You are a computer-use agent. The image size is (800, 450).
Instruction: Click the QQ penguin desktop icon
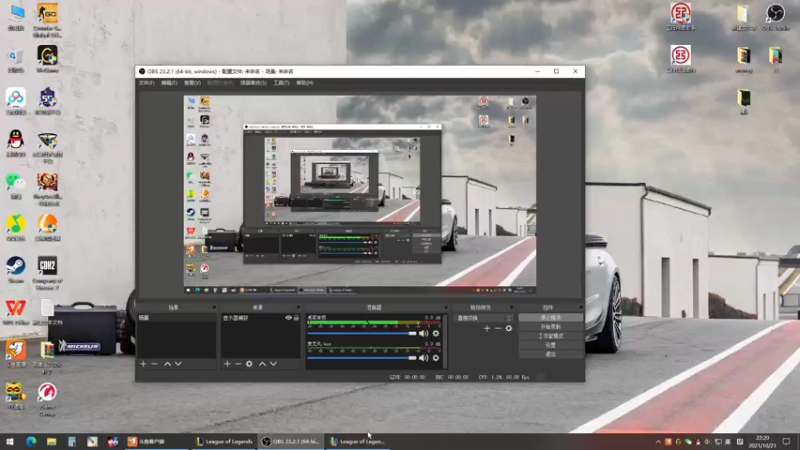16,143
